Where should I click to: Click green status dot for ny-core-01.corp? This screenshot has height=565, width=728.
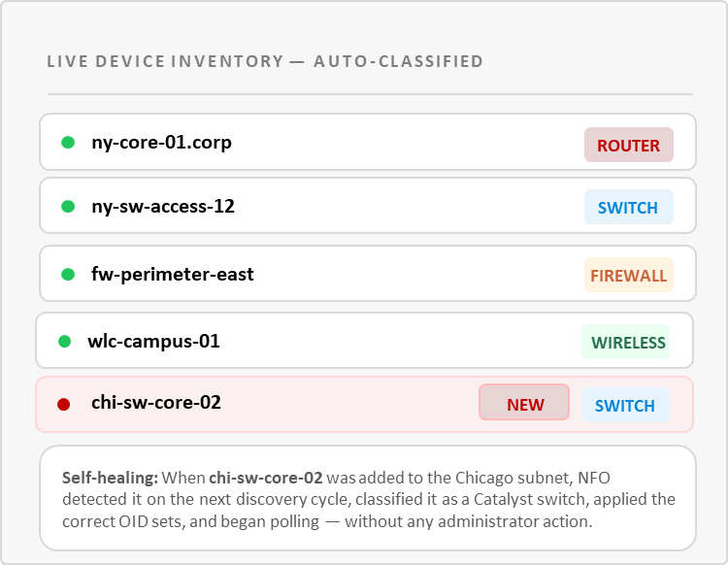click(68, 143)
